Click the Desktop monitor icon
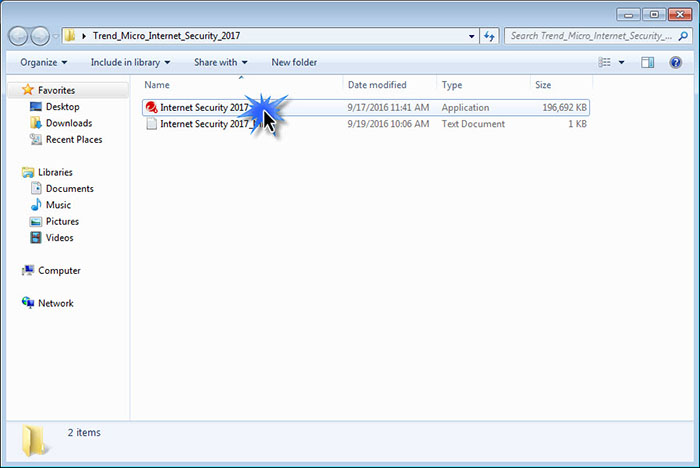Screen dimensions: 700x468 pyautogui.click(x=36, y=106)
